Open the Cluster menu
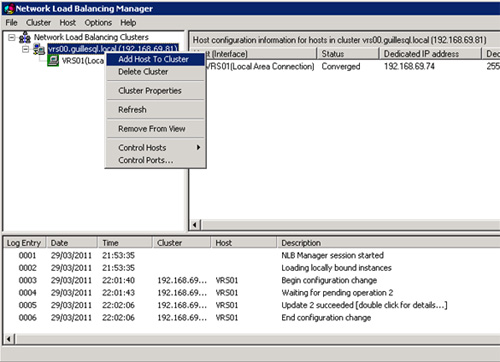500x362 pixels. click(x=38, y=23)
